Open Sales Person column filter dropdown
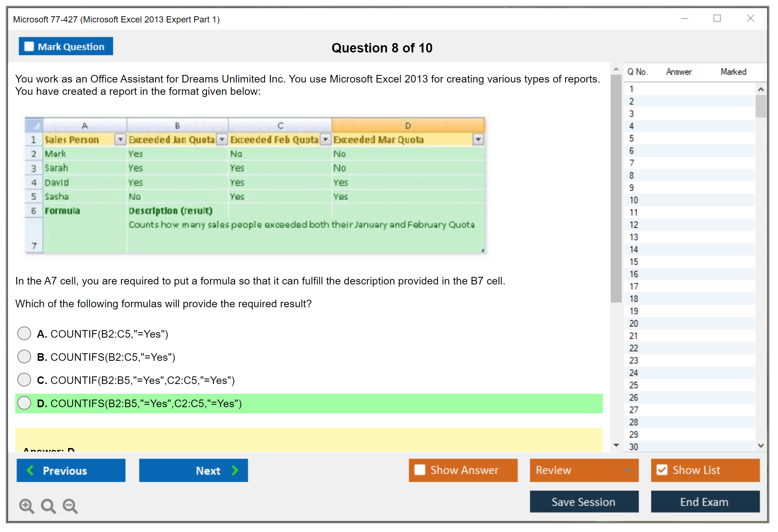 coord(120,139)
